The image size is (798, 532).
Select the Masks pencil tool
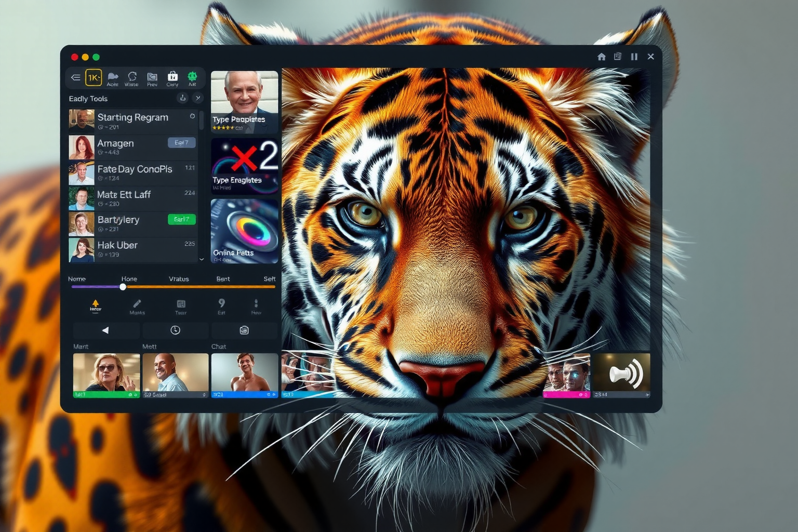click(137, 306)
